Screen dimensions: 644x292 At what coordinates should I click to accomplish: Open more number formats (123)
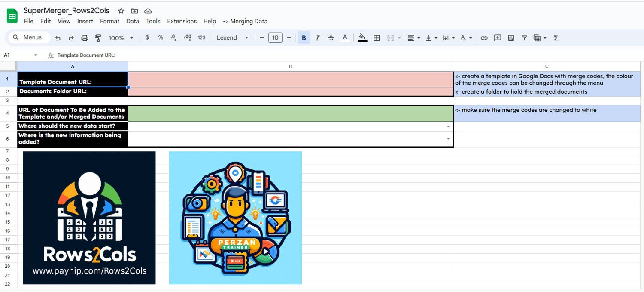click(x=202, y=37)
